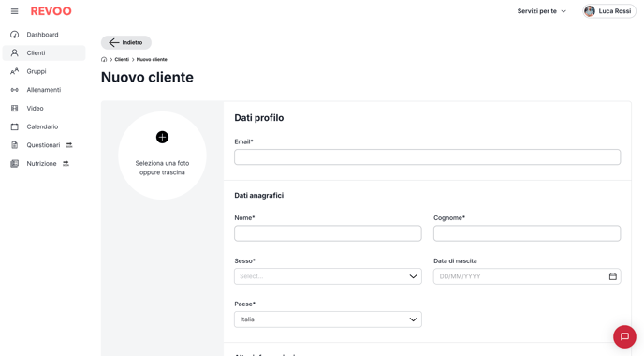Click the Clienti person icon
The image size is (644, 356).
[14, 53]
